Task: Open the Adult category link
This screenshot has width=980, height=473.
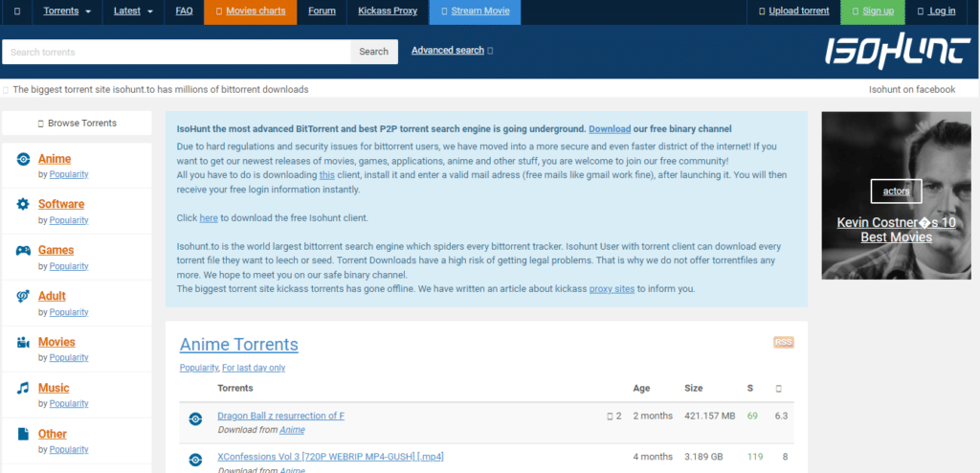Action: (x=52, y=296)
